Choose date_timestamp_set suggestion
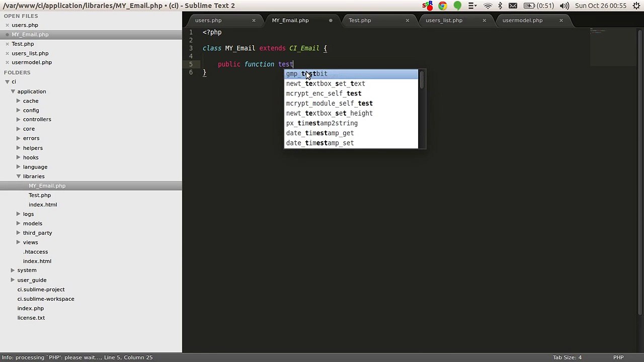Screen dimensions: 644x362 (351, 143)
